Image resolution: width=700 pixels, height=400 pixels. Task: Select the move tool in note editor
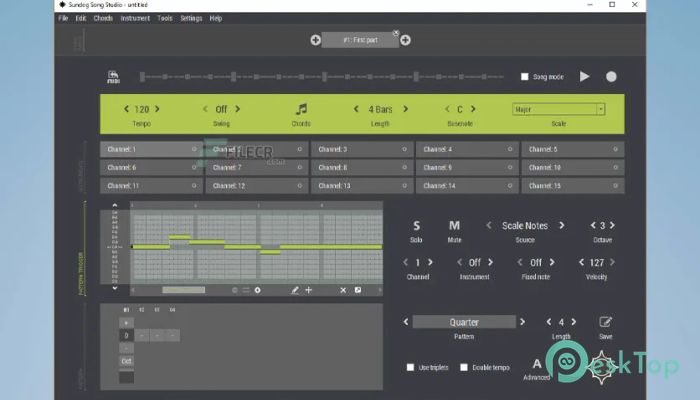point(308,290)
